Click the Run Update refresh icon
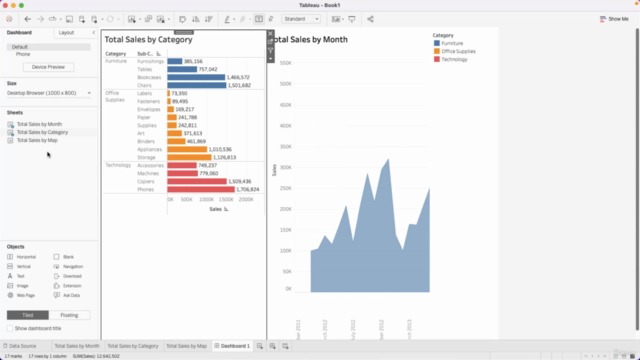 [110, 19]
